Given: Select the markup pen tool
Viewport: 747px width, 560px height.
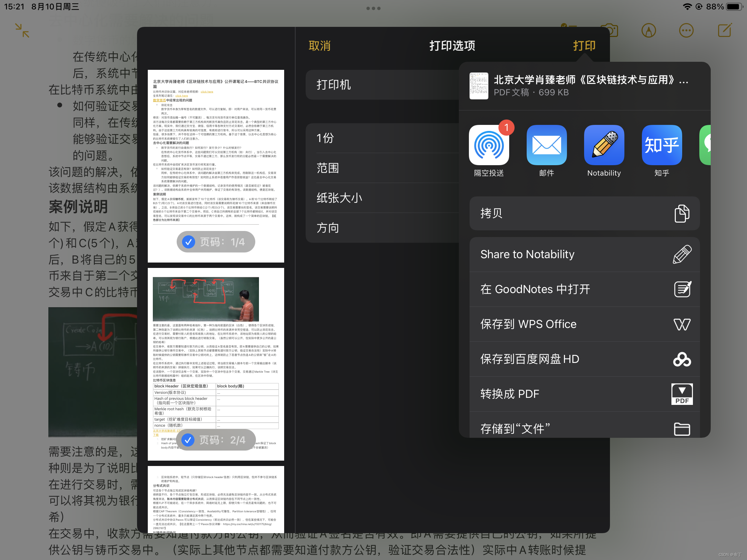Looking at the screenshot, I should (x=649, y=30).
